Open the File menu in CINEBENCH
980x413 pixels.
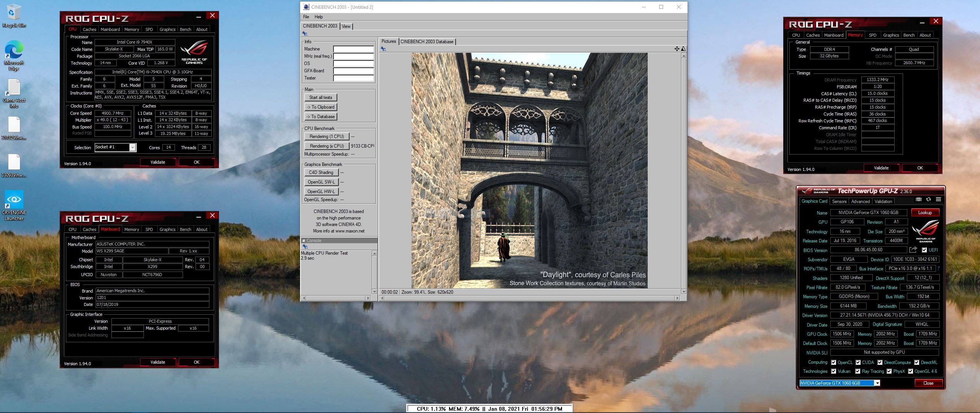tap(306, 17)
